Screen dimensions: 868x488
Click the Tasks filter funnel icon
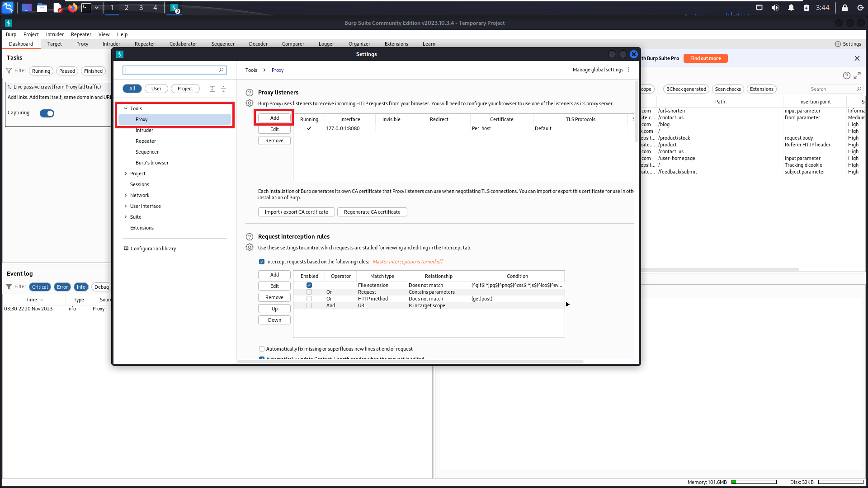9,70
